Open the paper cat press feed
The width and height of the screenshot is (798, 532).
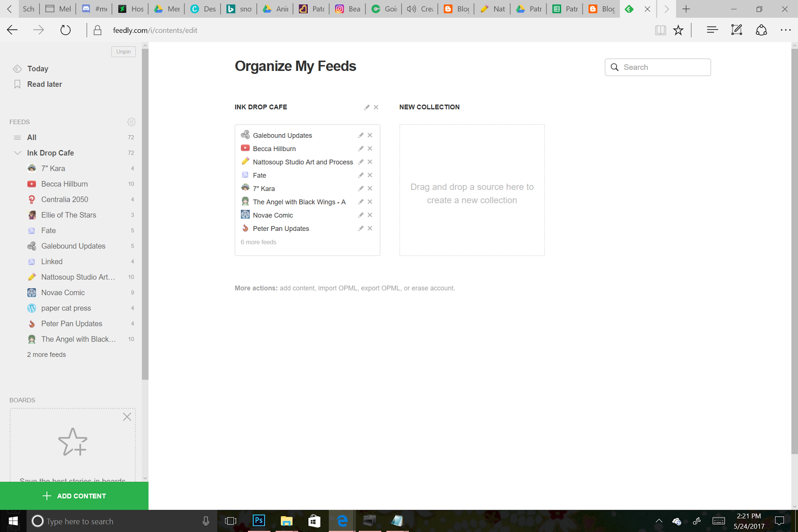click(66, 308)
